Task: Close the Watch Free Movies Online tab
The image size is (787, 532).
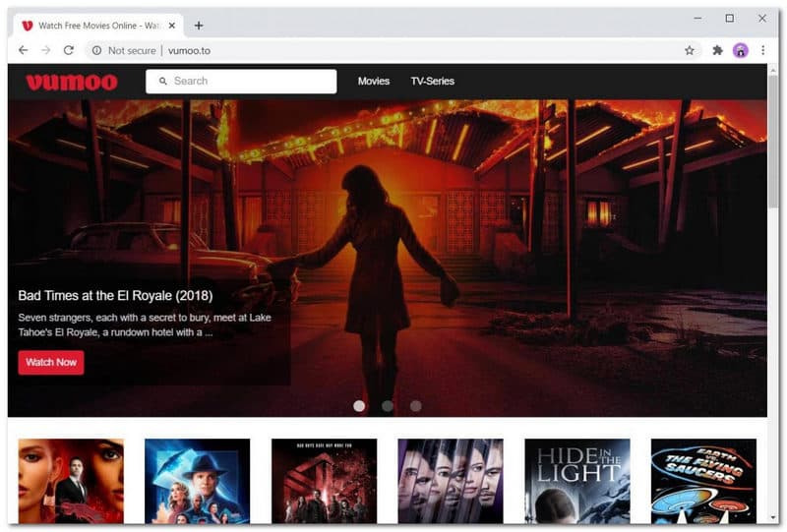Action: pos(171,26)
